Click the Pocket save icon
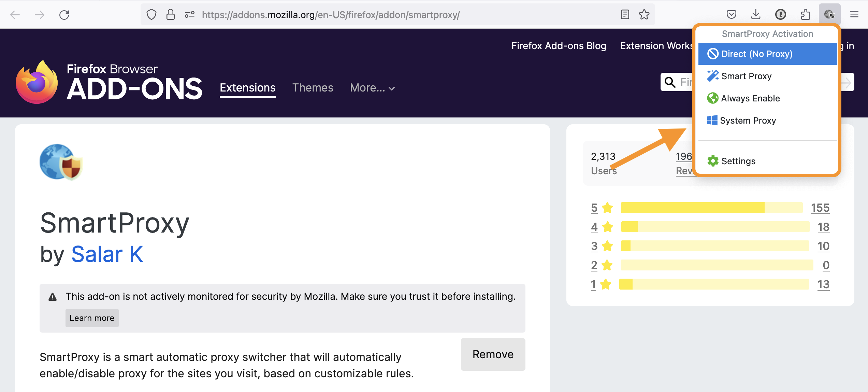868x392 pixels. click(x=731, y=14)
